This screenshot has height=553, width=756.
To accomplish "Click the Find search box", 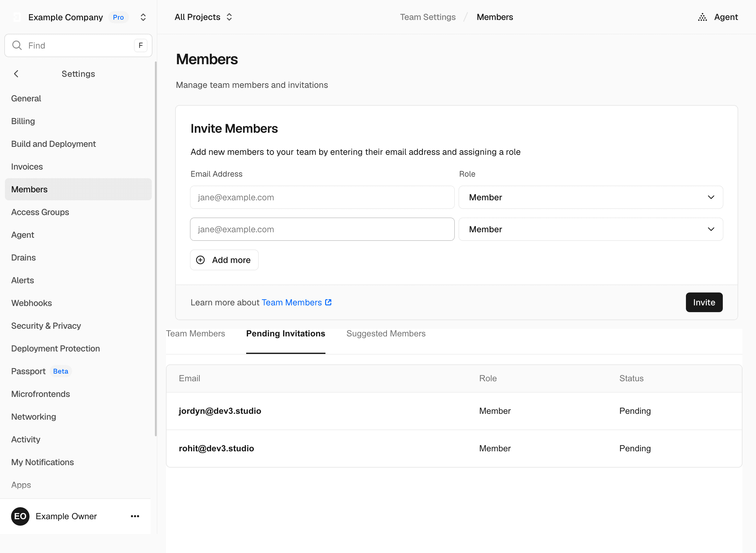I will click(78, 45).
